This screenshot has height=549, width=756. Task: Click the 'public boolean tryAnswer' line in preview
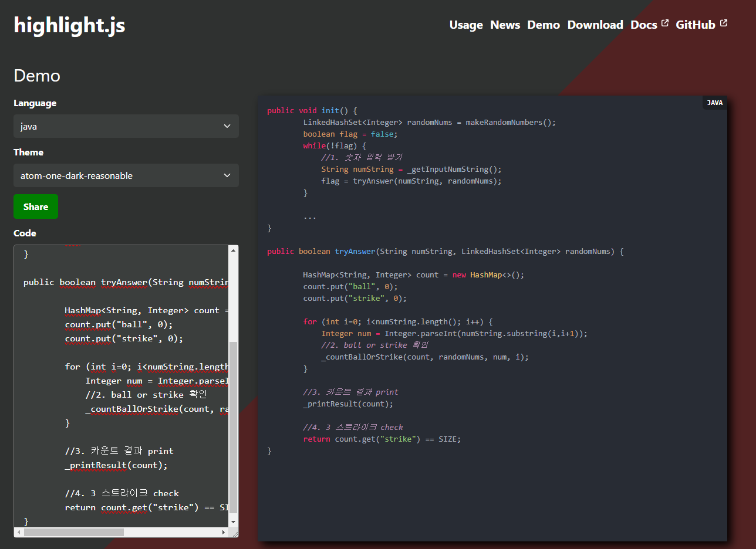coord(446,251)
